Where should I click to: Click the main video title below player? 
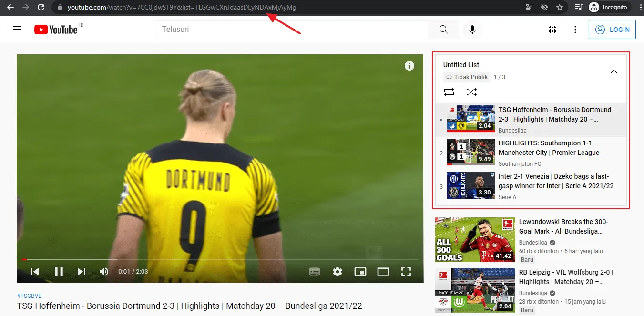[190, 306]
